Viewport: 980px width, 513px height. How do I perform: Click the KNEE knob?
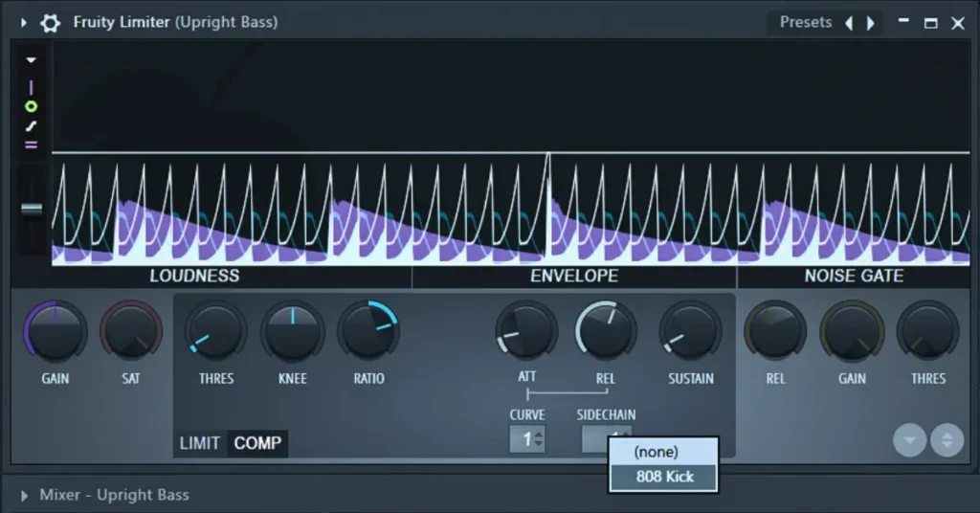pos(293,332)
